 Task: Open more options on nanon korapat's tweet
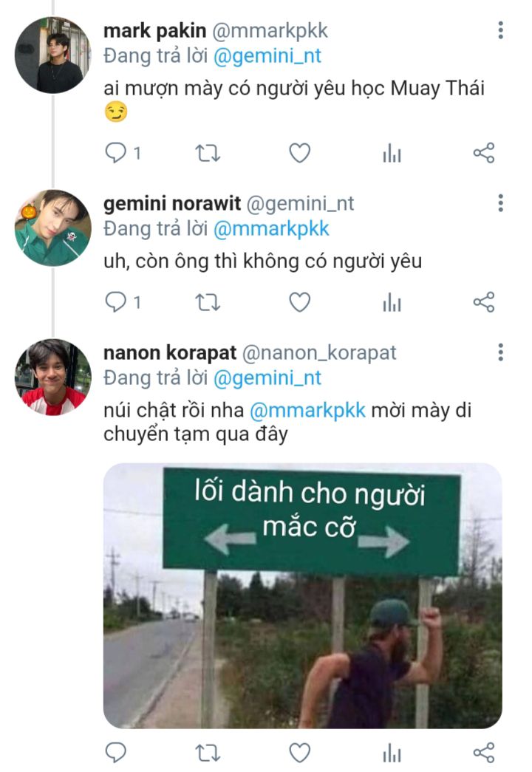tap(500, 352)
